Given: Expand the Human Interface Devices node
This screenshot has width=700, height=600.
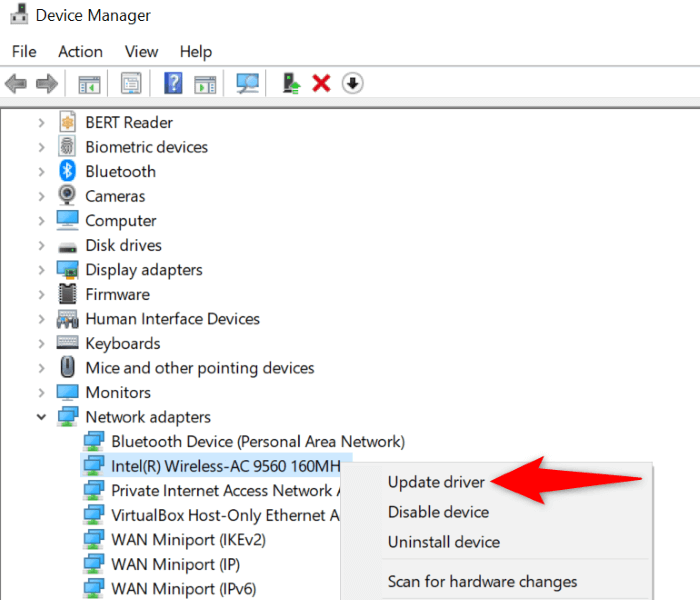Looking at the screenshot, I should (41, 319).
